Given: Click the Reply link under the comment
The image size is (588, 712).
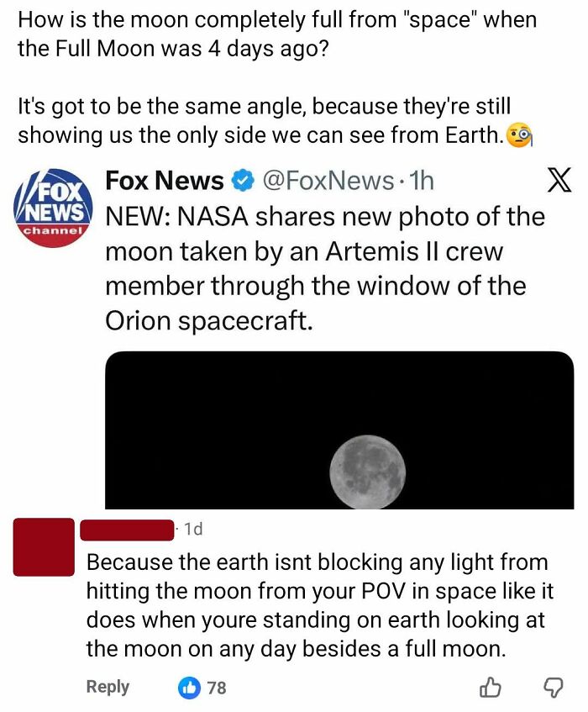Looking at the screenshot, I should (x=108, y=687).
